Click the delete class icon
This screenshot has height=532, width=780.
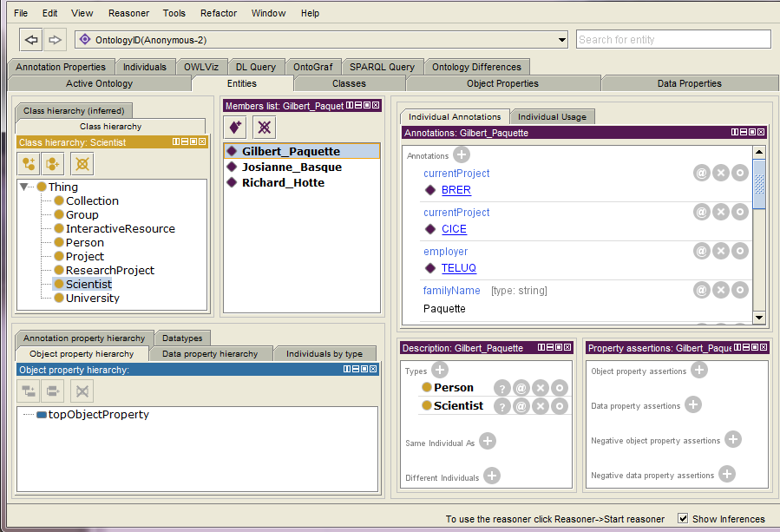point(82,163)
